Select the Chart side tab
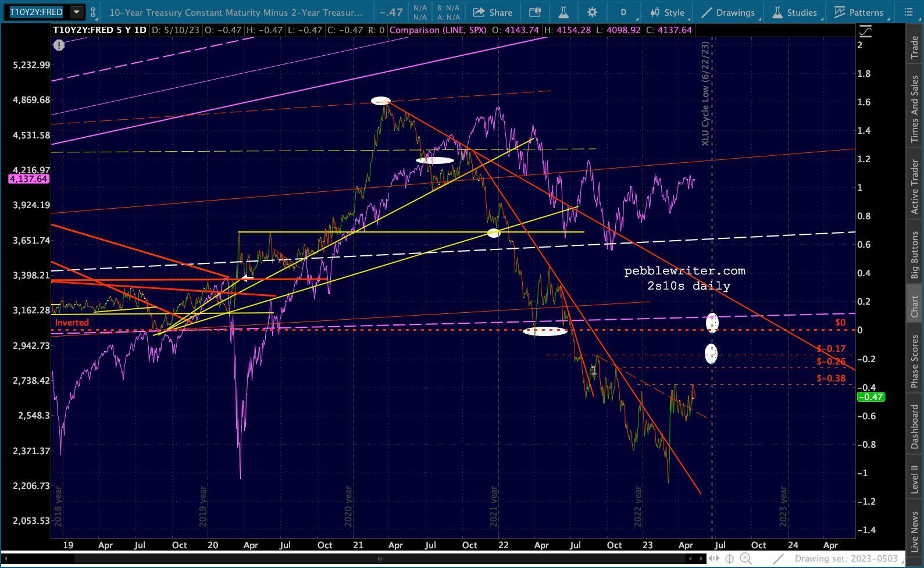Screen dimensions: 924x568 [x=915, y=306]
